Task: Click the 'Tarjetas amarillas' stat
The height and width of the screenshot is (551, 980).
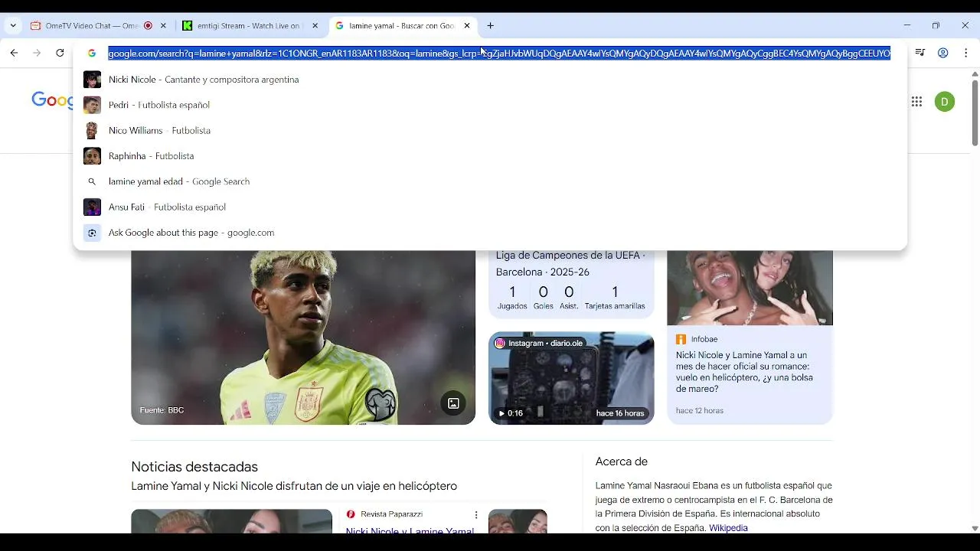Action: point(615,298)
